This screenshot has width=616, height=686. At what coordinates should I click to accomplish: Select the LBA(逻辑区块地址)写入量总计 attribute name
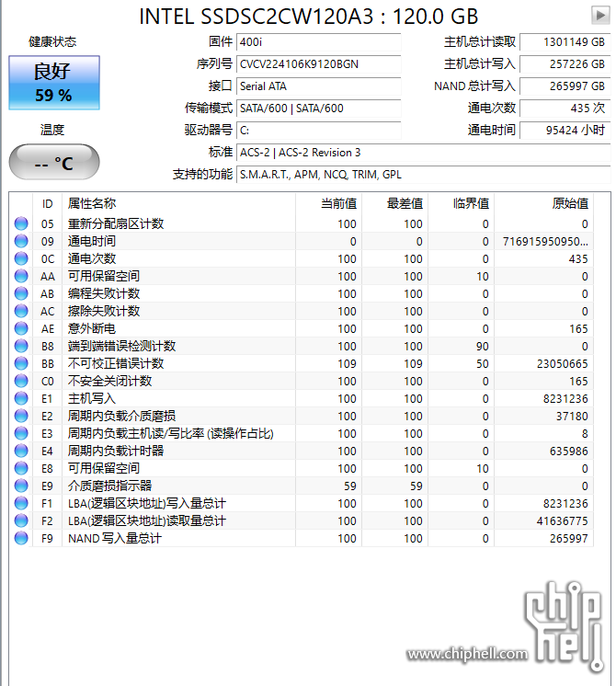click(146, 503)
